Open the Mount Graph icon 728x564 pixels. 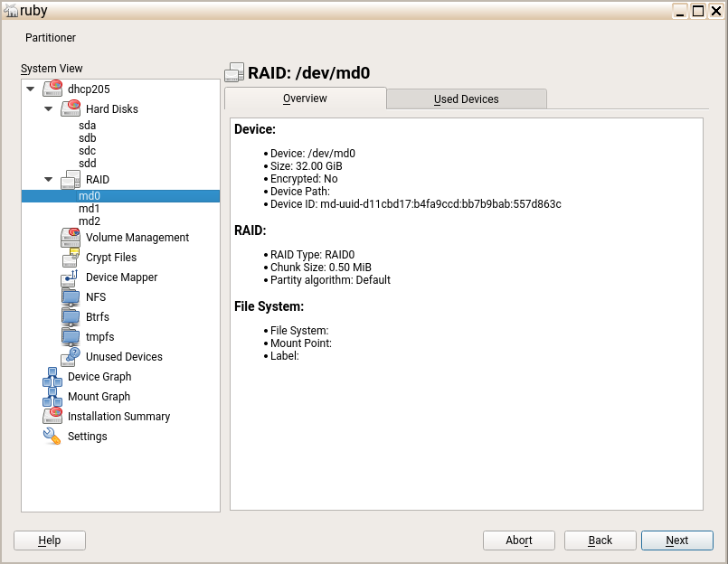pos(52,397)
